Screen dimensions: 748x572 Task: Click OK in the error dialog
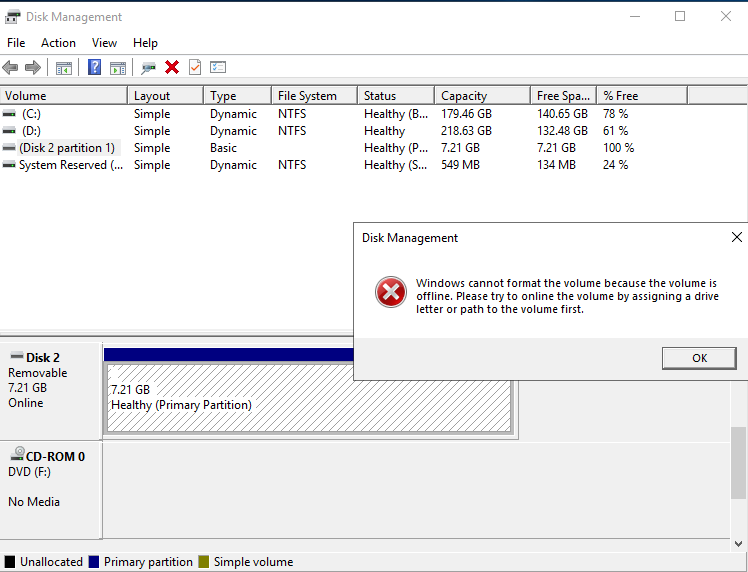click(699, 358)
